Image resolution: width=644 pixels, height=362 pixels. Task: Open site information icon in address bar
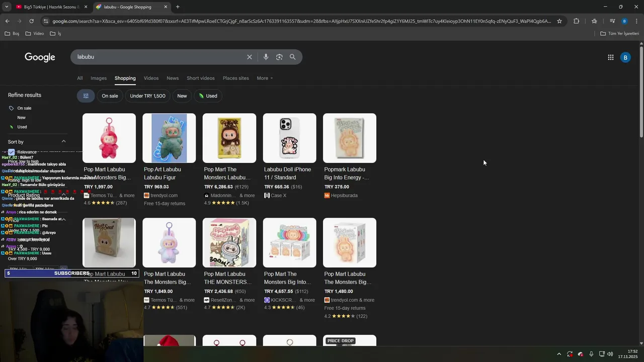(46, 21)
